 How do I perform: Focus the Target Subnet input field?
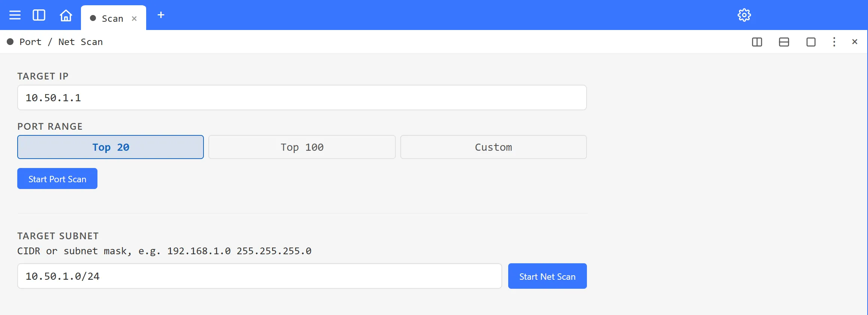pos(260,276)
